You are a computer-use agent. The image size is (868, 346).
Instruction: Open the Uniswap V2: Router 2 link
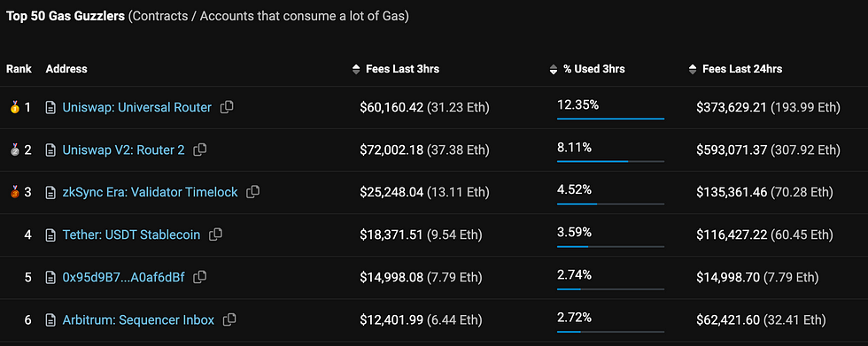(123, 150)
